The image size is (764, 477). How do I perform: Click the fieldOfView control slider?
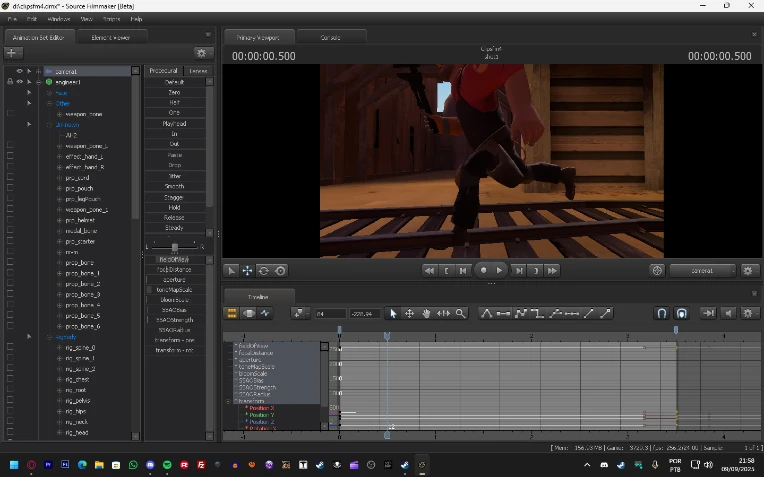174,259
